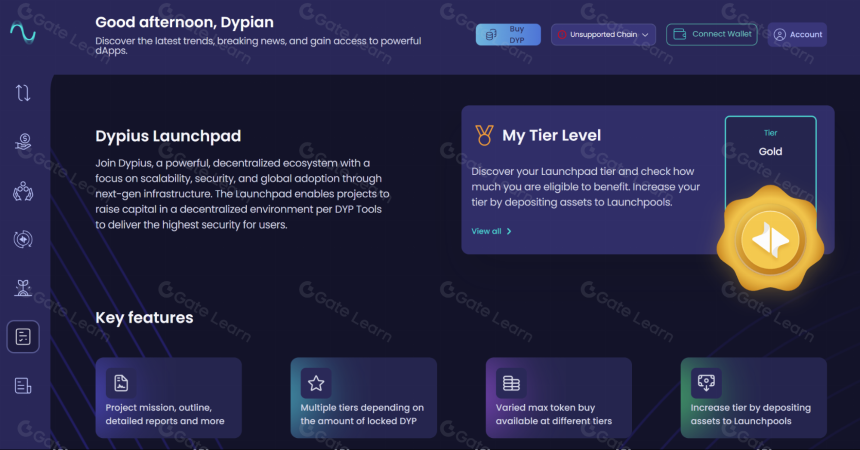Click Connect Wallet button
Image resolution: width=860 pixels, height=450 pixels.
click(711, 34)
